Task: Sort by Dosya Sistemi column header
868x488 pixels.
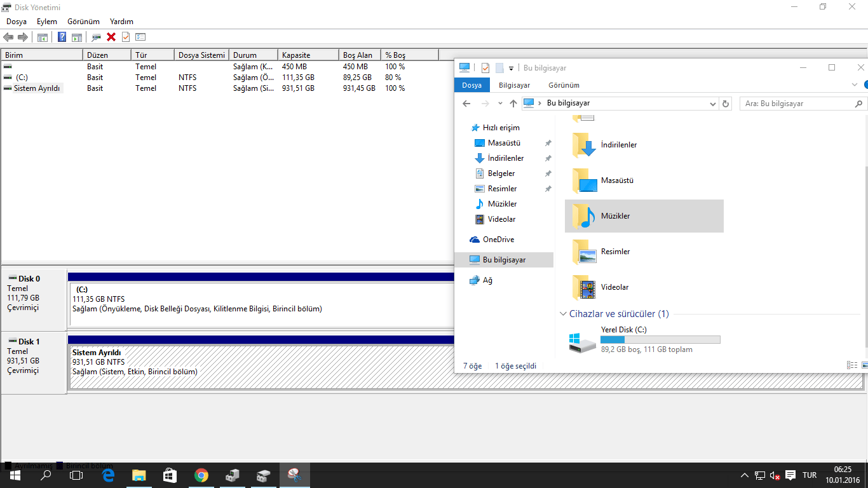Action: click(201, 55)
